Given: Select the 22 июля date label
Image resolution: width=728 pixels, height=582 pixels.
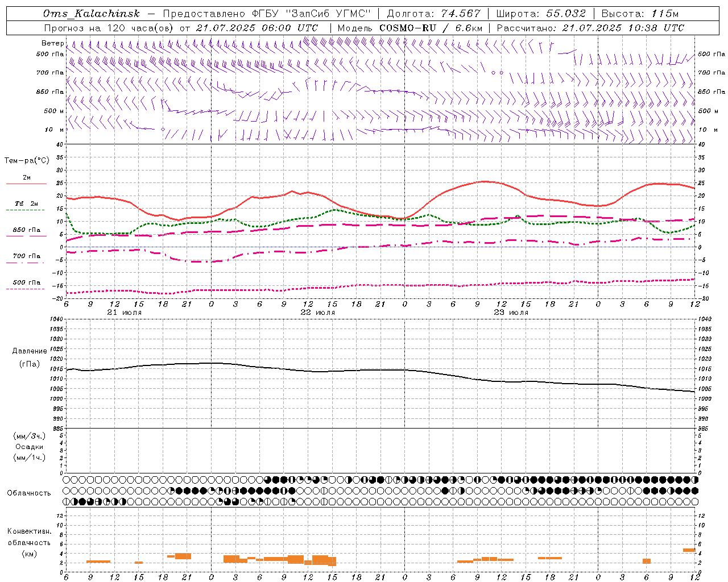Looking at the screenshot, I should 318,313.
